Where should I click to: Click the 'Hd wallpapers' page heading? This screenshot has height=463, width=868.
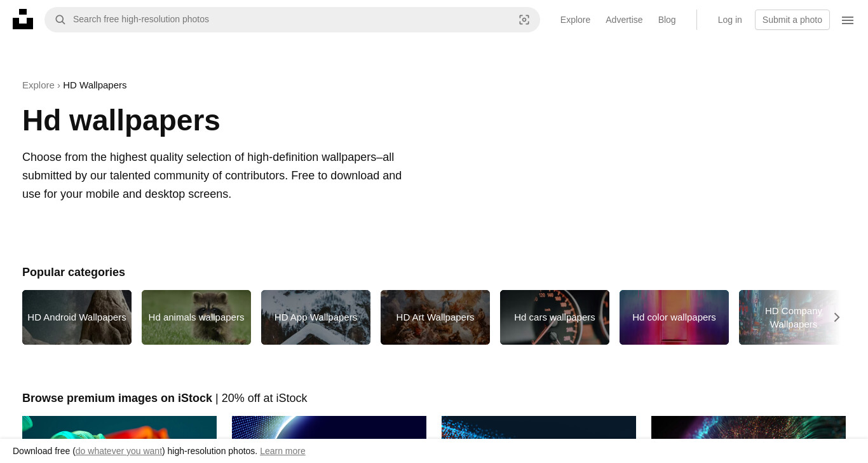[121, 120]
